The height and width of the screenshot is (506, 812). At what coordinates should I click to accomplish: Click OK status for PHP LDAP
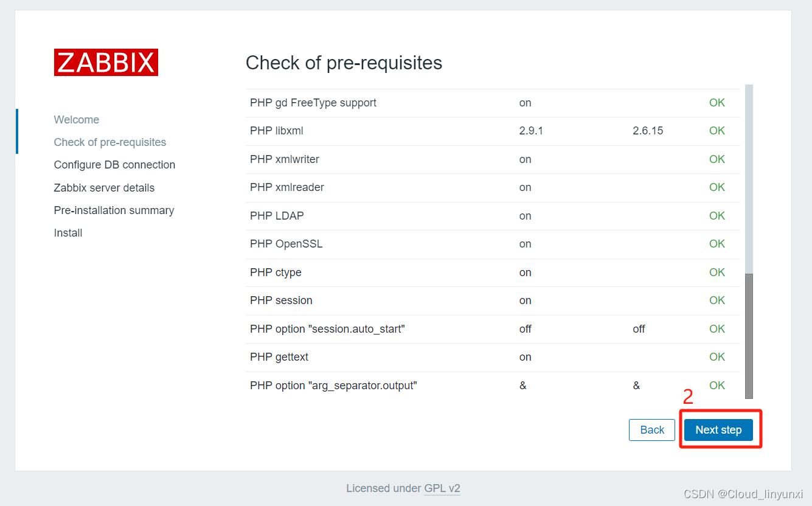tap(717, 216)
